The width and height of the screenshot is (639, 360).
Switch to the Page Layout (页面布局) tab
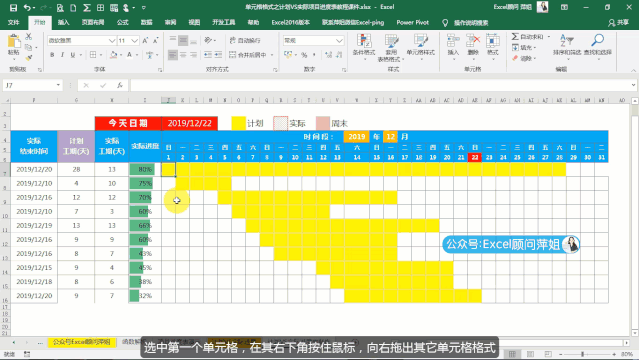coord(93,22)
